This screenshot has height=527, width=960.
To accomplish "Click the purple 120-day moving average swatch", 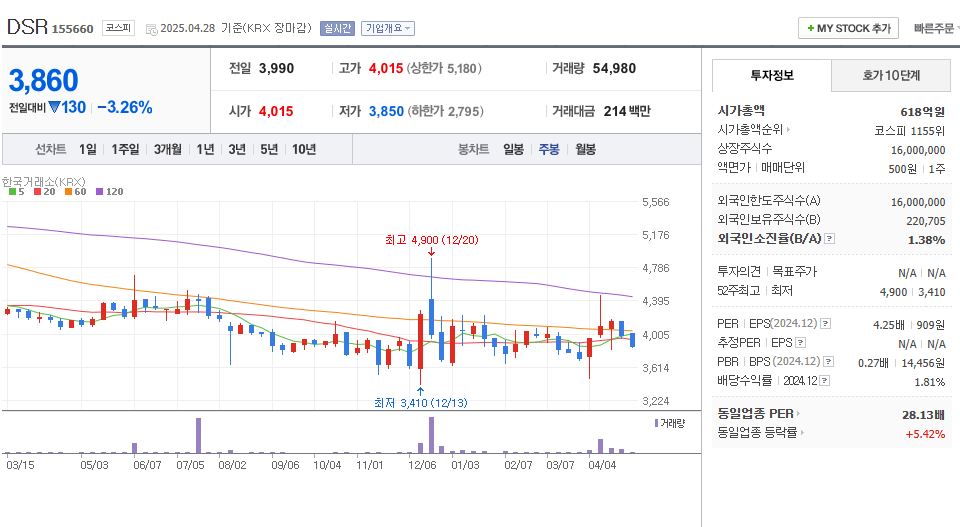I will 99,192.
